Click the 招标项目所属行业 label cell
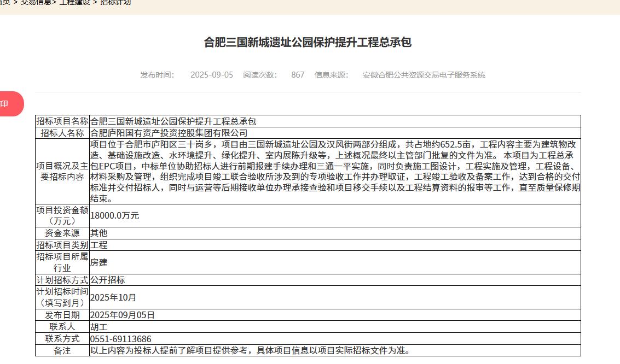Viewport: 620px width, 364px height. (x=62, y=262)
